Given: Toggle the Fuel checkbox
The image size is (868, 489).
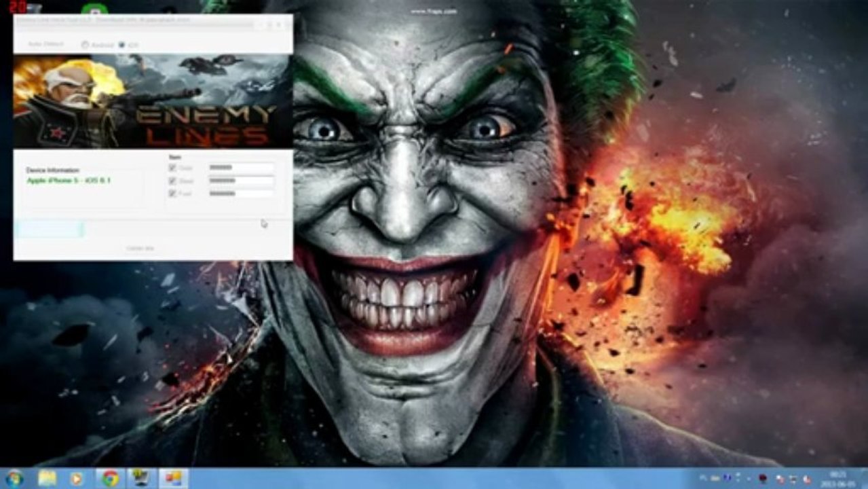Looking at the screenshot, I should pos(172,194).
